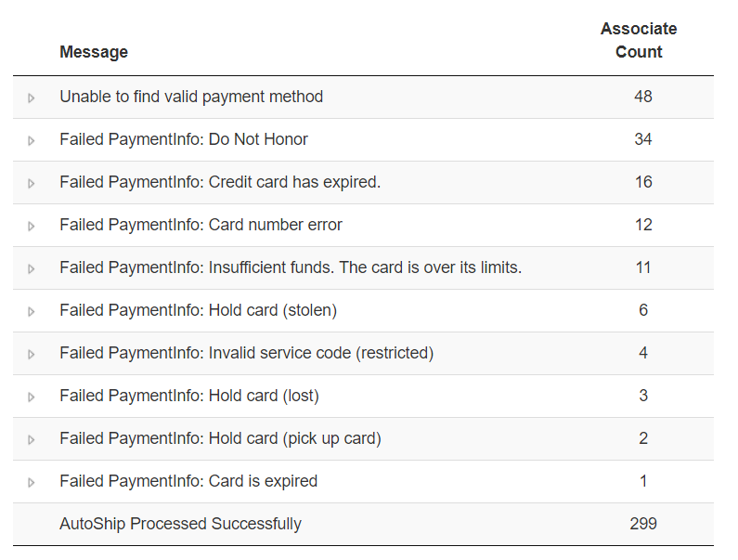Image resolution: width=738 pixels, height=560 pixels.
Task: Select the 'Failed PaymentInfo: Card number error' text
Action: point(201,225)
